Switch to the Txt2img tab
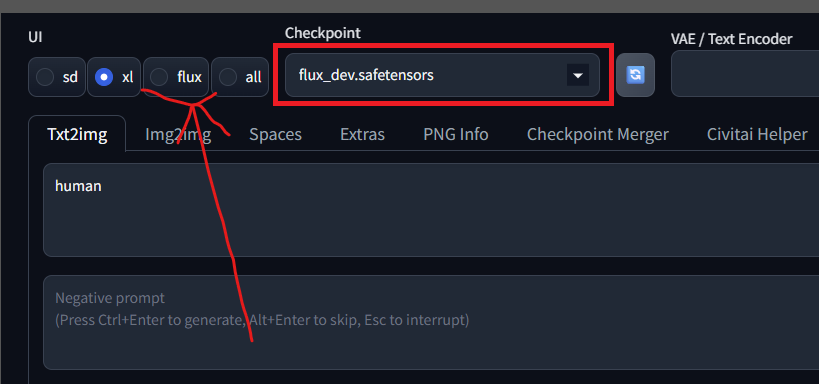Screen dimensions: 819x384 point(77,134)
